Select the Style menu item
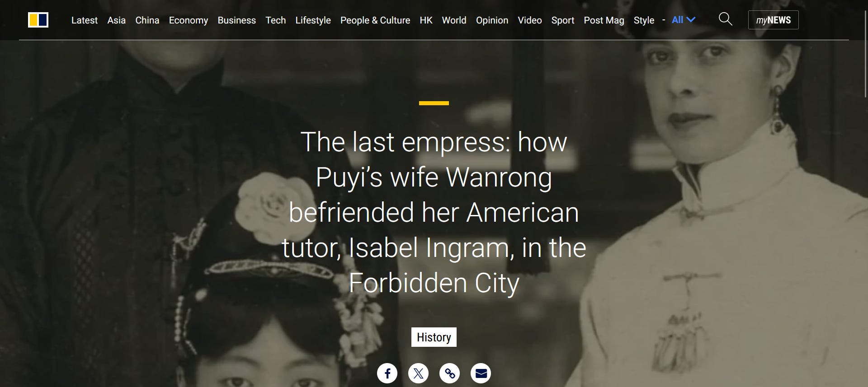Screen dimensions: 868x387 point(644,20)
